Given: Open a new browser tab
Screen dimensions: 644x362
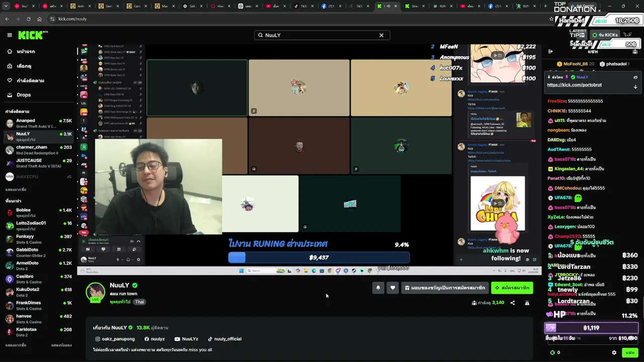Looking at the screenshot, I should tap(545, 6).
